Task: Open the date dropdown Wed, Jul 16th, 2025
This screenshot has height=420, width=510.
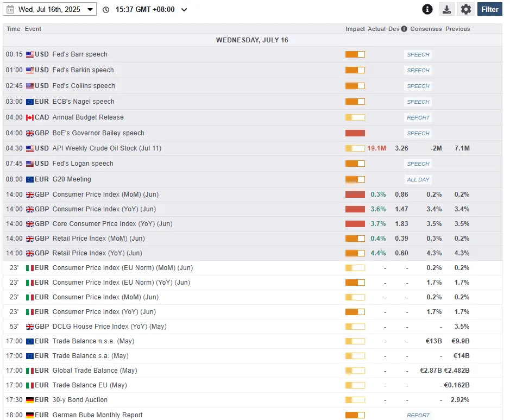Action: pyautogui.click(x=50, y=9)
